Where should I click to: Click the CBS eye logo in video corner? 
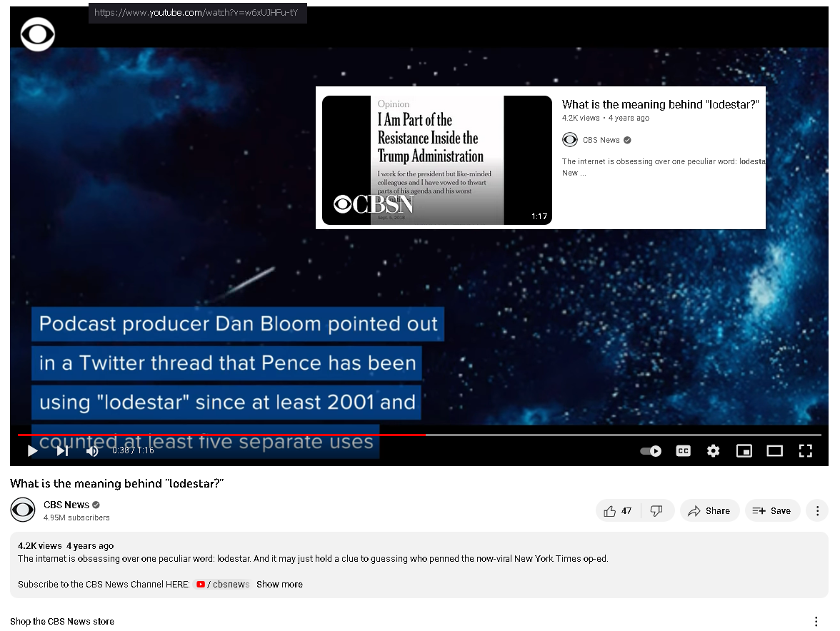37,34
